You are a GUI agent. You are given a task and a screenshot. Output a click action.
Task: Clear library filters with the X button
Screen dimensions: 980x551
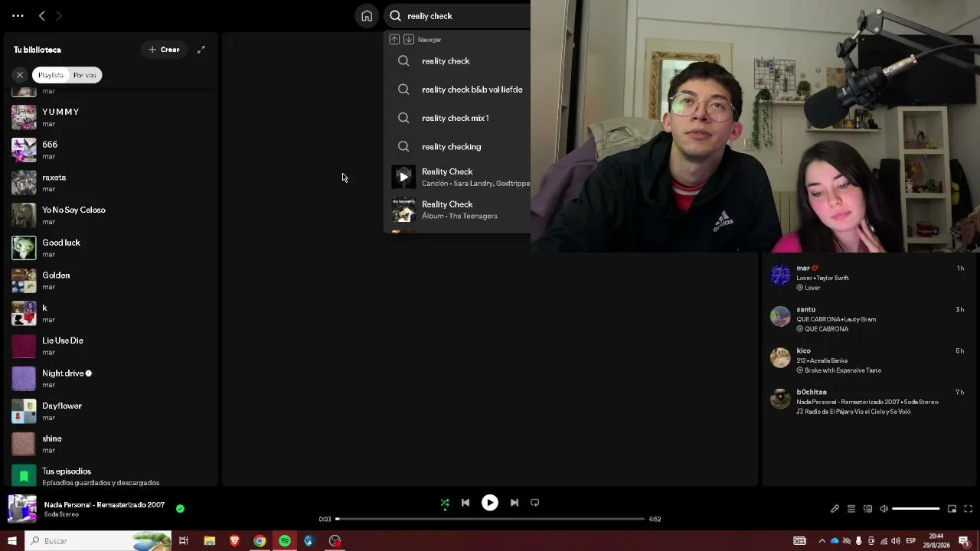tap(20, 75)
